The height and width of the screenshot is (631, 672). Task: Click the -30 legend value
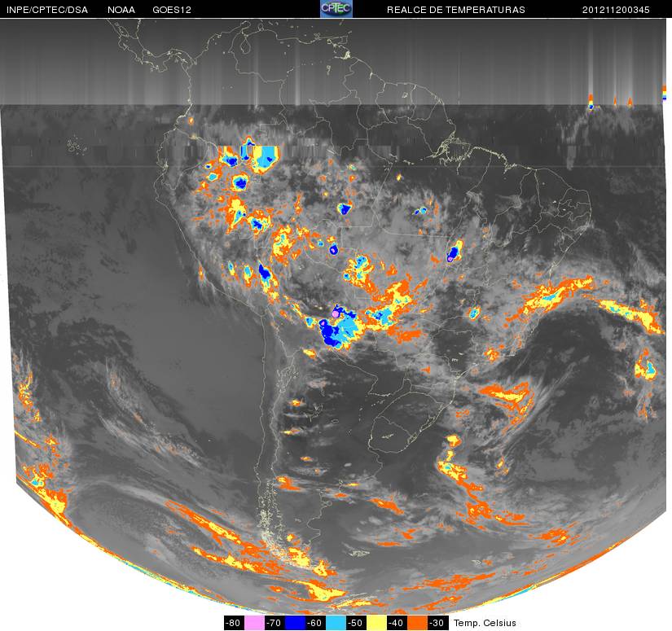[437, 623]
